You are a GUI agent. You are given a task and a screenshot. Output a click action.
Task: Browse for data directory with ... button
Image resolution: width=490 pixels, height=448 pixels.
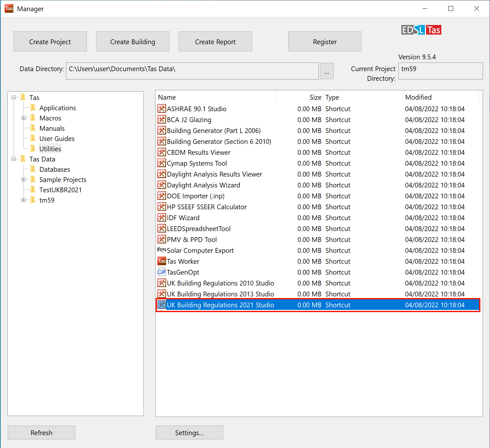click(327, 71)
